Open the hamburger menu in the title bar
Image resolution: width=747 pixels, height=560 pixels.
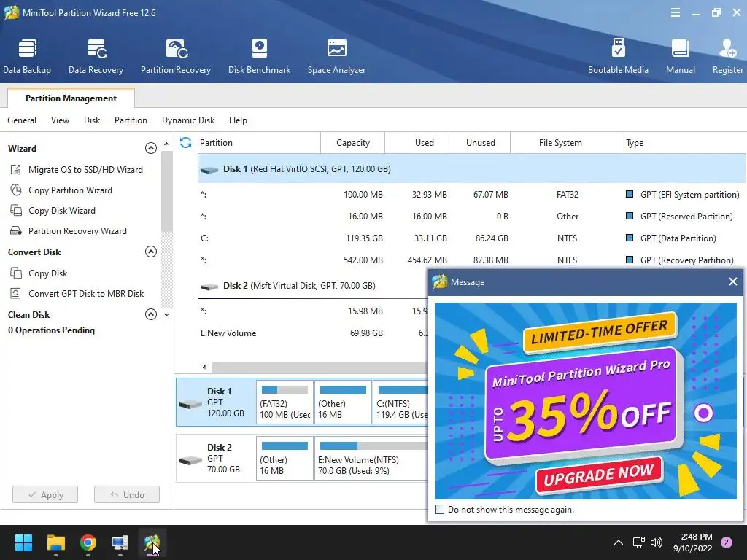pyautogui.click(x=675, y=13)
